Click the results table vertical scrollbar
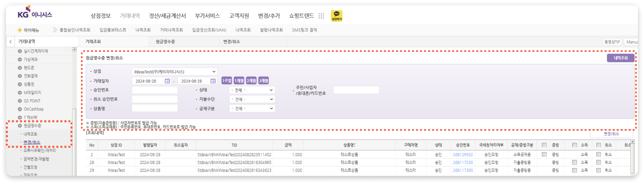Screen dimensions: 644x184 click(632, 157)
